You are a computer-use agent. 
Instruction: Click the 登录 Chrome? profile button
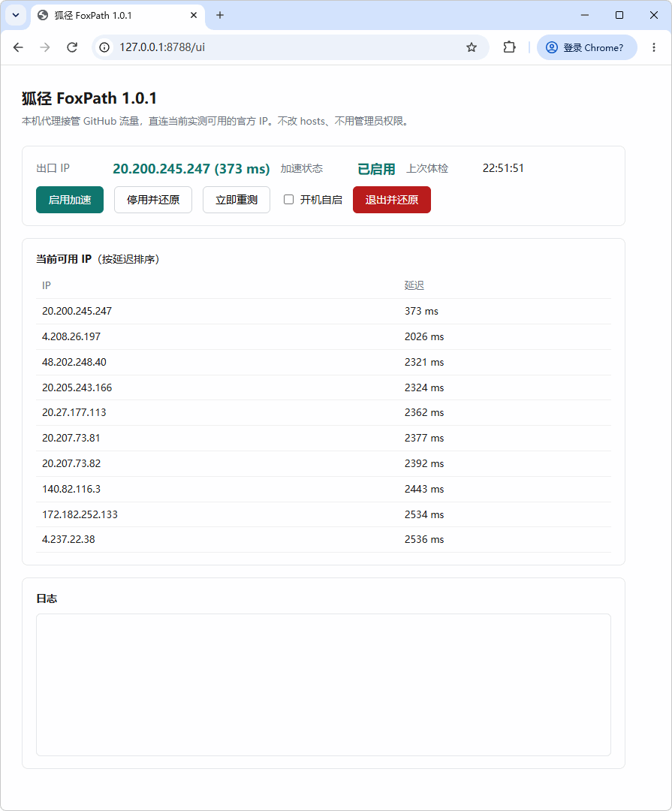(x=586, y=47)
